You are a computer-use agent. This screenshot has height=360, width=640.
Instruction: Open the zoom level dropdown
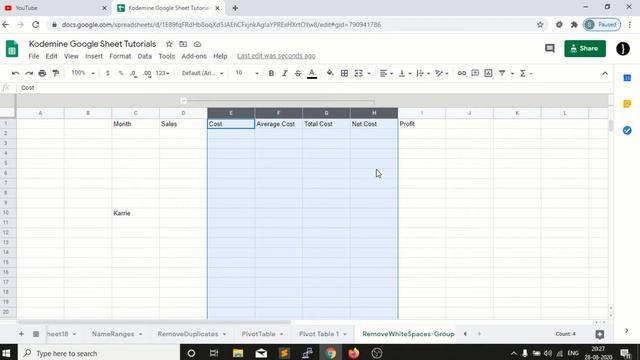(x=83, y=73)
